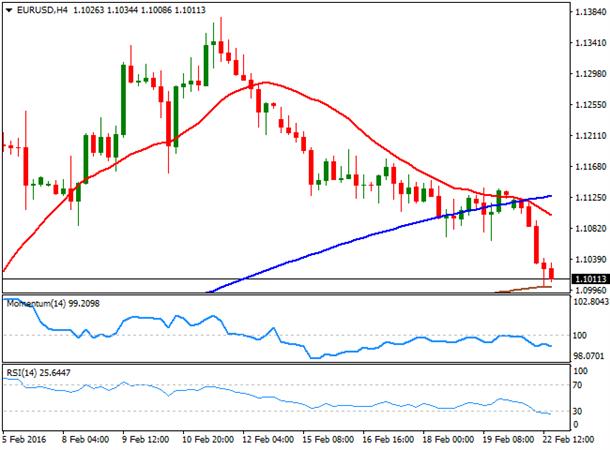Viewport: 610px width, 450px height.
Task: Click the RSI 30 level scale label
Action: point(577,411)
